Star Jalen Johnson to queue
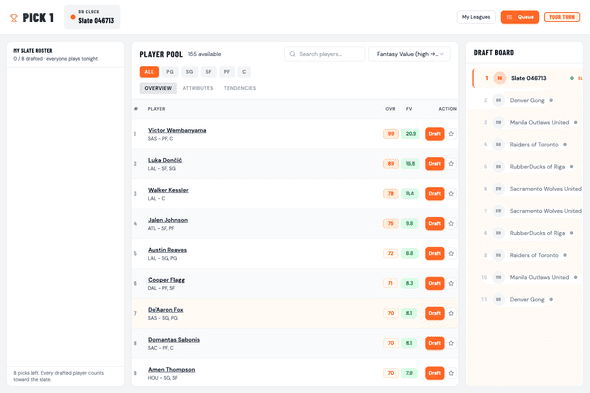The image size is (590, 393). click(451, 224)
